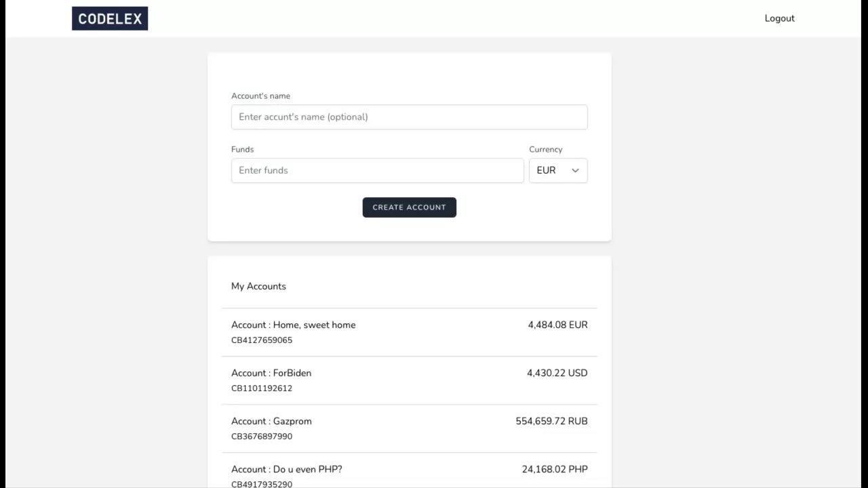868x488 pixels.
Task: Click the 24,168.02 PHP balance
Action: click(x=555, y=470)
